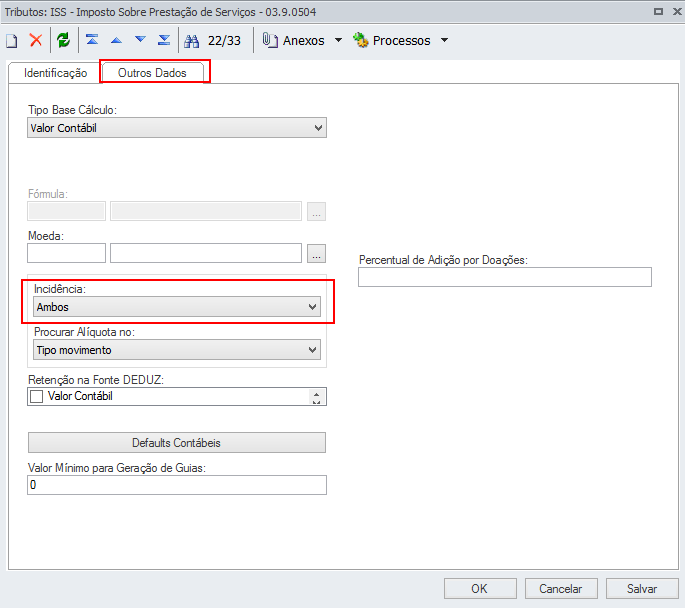685x608 pixels.
Task: Click the Percentual de Adição por Doações field
Action: pyautogui.click(x=505, y=277)
